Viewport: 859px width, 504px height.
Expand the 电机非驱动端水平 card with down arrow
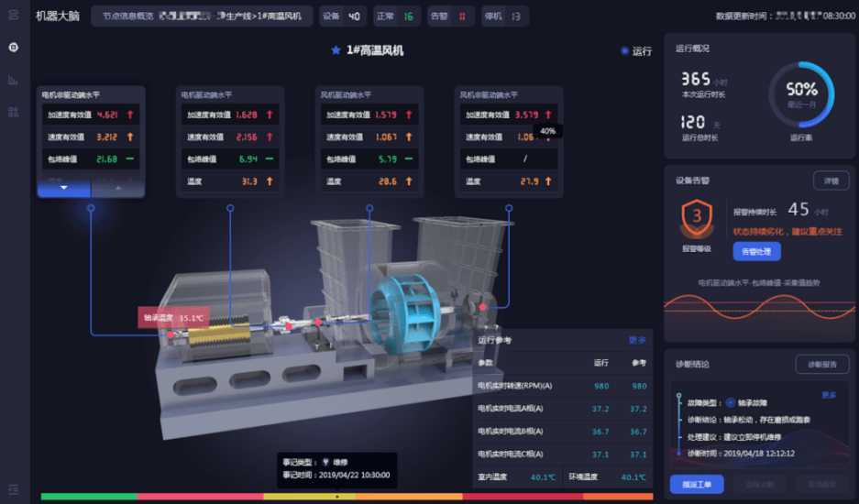click(63, 188)
